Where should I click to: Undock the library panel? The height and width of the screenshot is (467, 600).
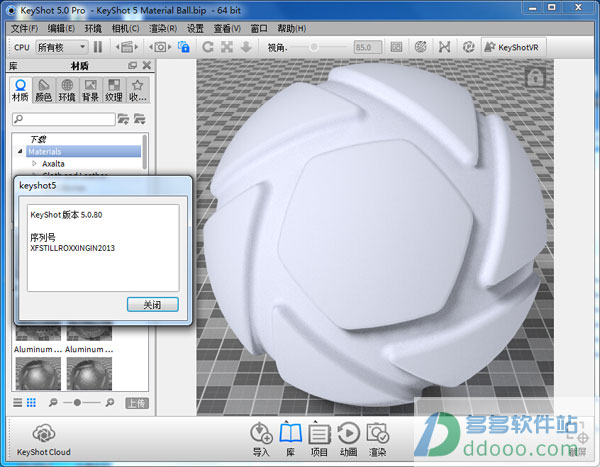(132, 65)
